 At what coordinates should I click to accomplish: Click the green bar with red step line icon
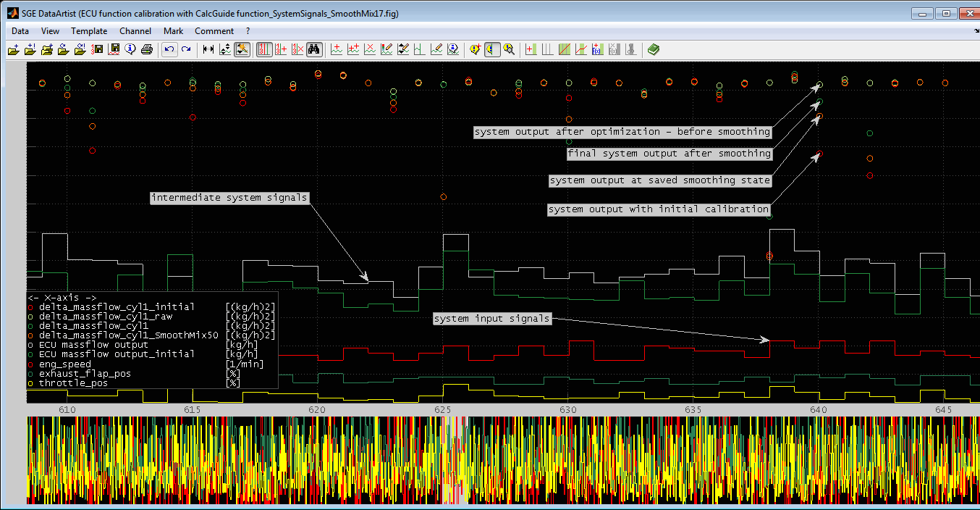tap(581, 49)
